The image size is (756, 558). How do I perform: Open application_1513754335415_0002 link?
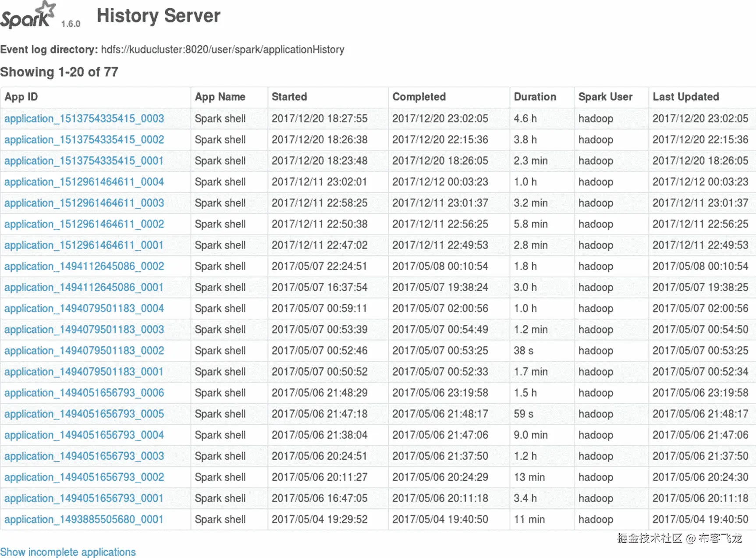[x=84, y=140]
